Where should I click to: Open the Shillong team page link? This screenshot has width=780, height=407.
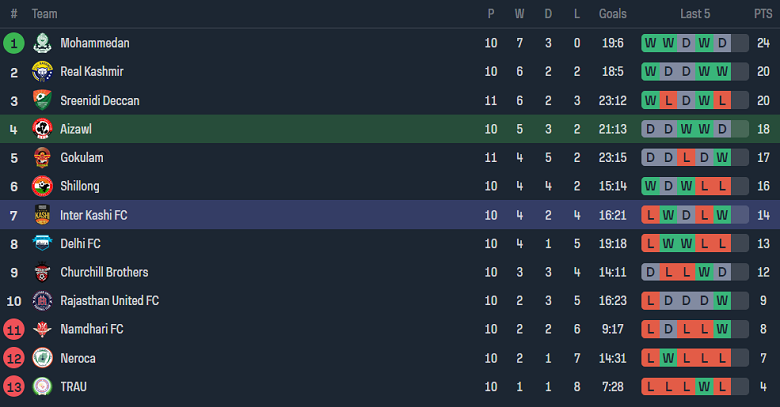(80, 186)
